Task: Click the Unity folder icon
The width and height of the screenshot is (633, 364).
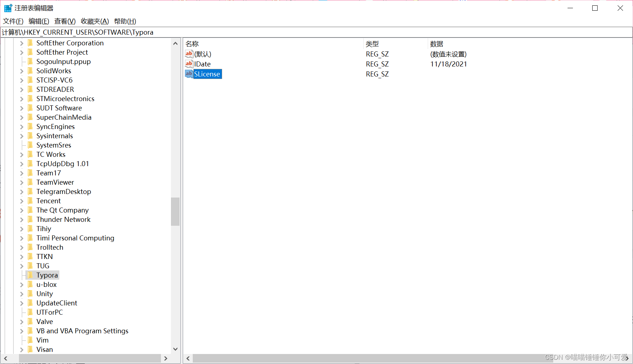Action: tap(30, 293)
